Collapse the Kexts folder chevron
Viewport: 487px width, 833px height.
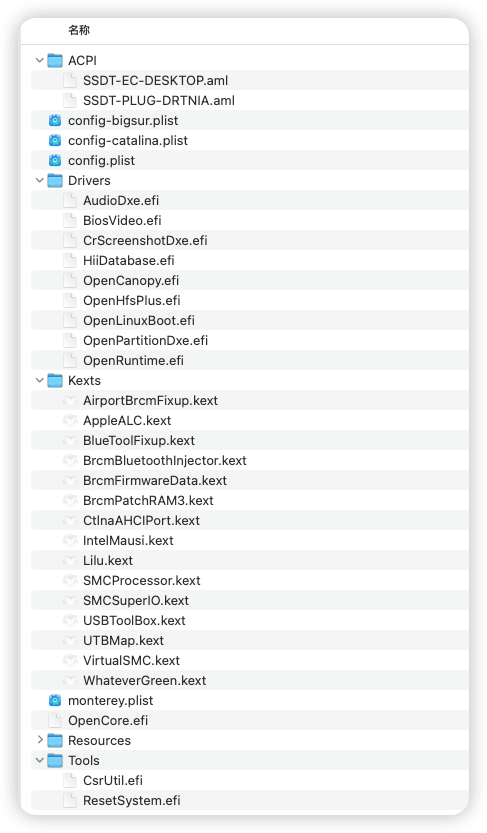(x=39, y=380)
